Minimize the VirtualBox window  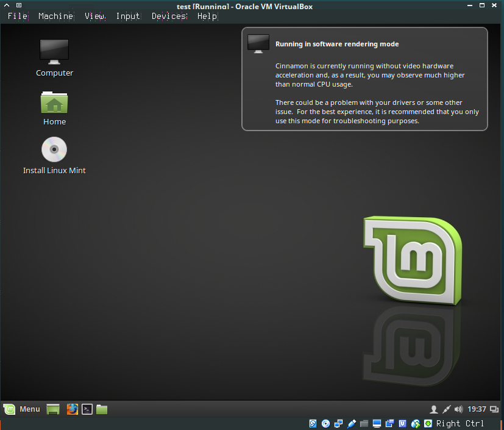click(470, 5)
